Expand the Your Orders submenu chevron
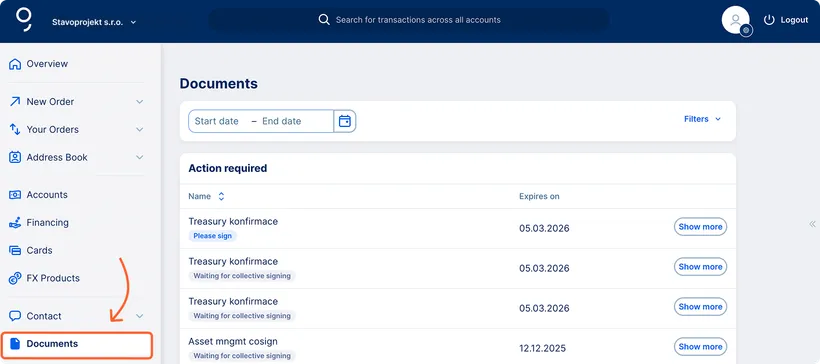This screenshot has height=364, width=820. [140, 129]
